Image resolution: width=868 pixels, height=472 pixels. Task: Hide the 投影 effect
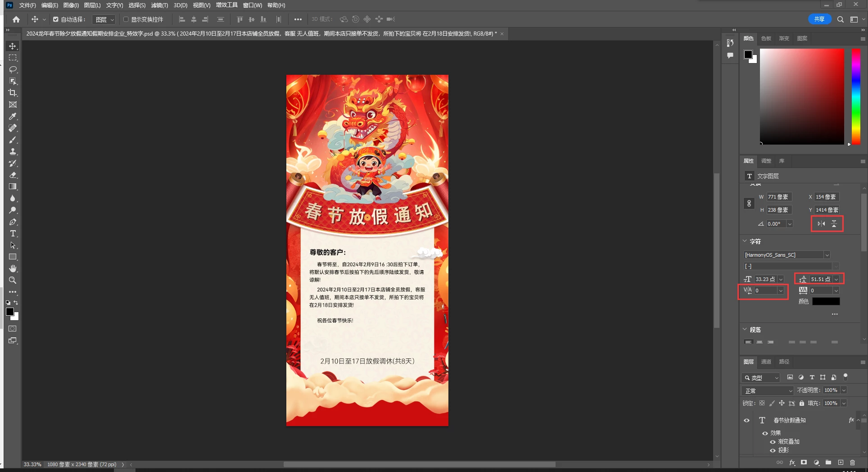[x=773, y=450]
